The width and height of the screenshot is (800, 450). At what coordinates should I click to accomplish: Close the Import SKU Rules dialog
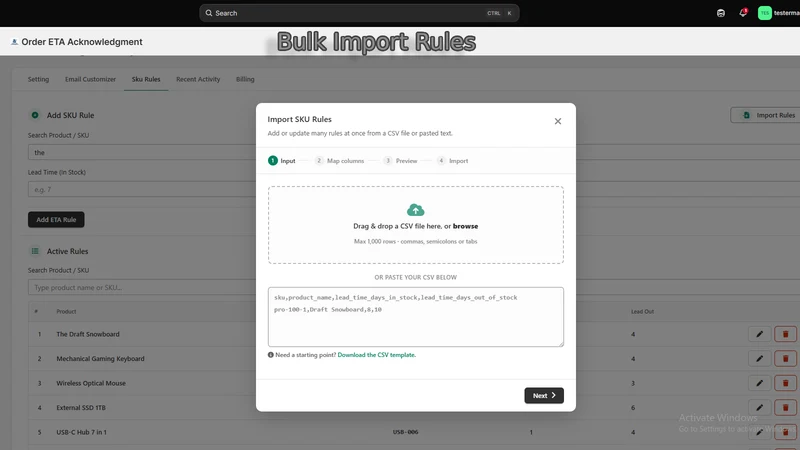point(558,121)
